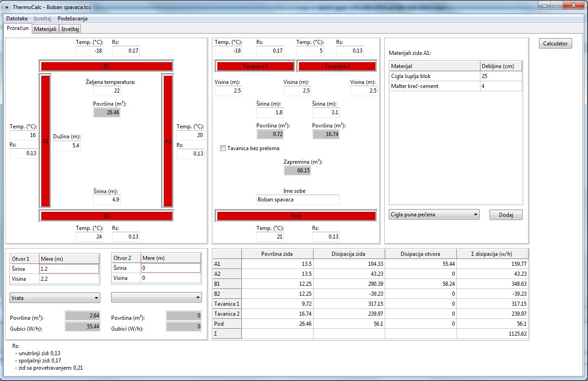Open the Calculator

pos(555,44)
